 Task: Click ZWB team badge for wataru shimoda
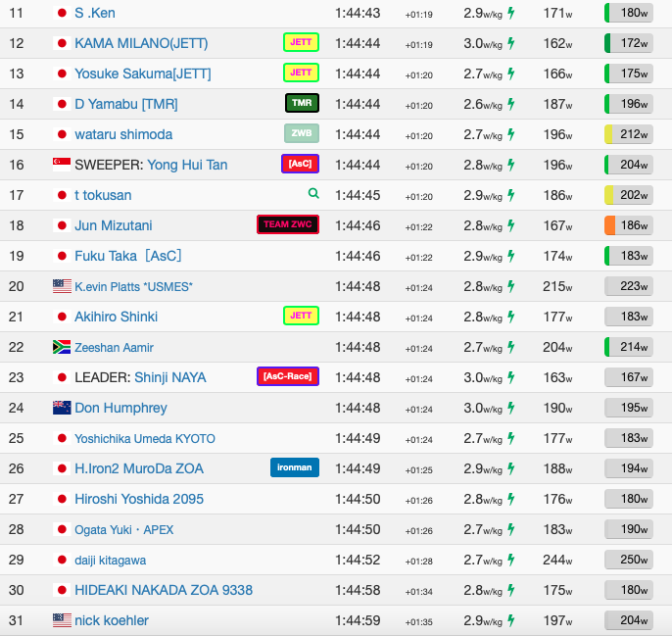coord(302,133)
